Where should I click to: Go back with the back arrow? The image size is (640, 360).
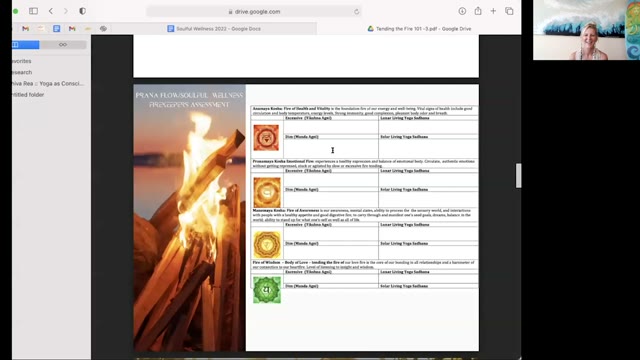click(51, 11)
